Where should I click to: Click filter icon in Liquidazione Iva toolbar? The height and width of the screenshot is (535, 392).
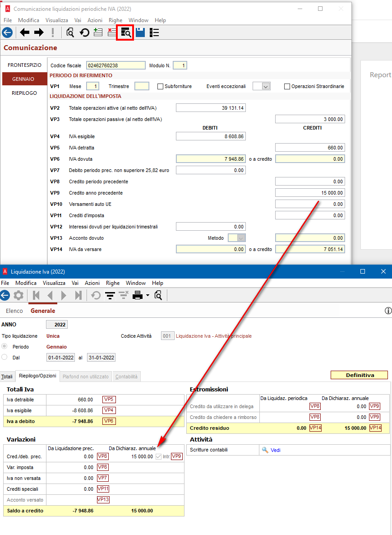click(x=110, y=295)
